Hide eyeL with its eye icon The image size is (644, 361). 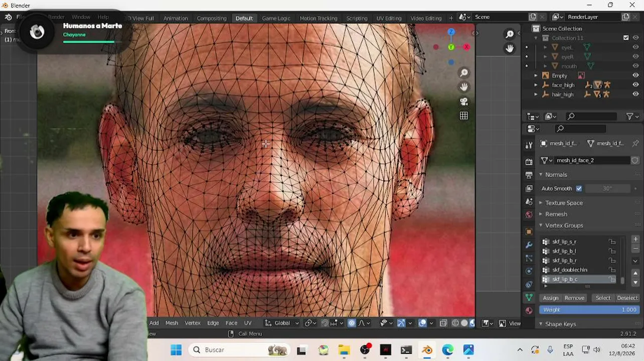pos(635,47)
